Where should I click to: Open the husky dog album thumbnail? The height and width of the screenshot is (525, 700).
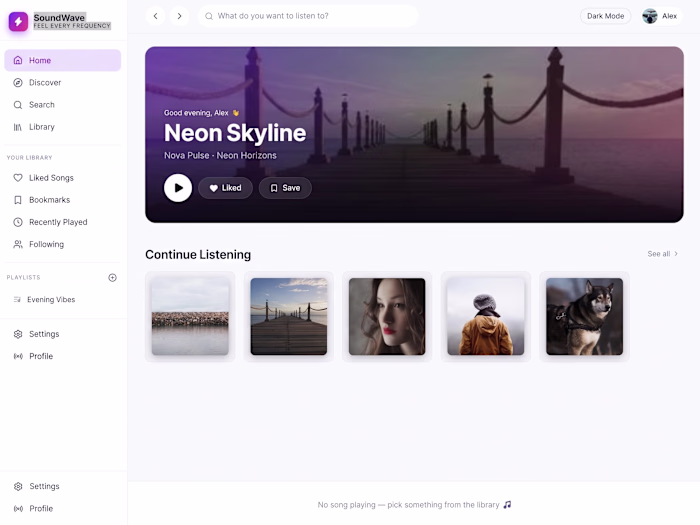pyautogui.click(x=584, y=317)
